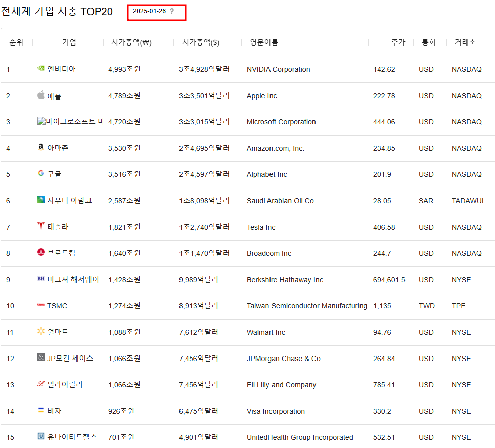Click the Saudi Aramco logo icon

[41, 200]
